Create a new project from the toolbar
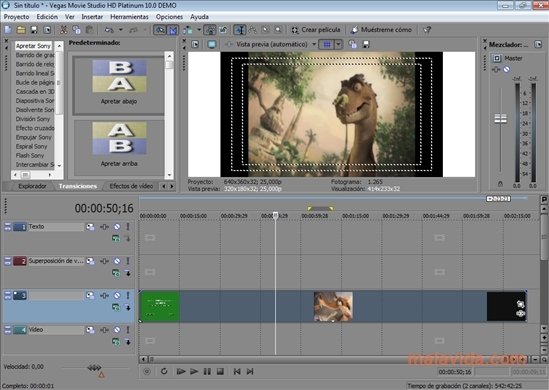Viewport: 549px width, 390px height. click(8, 30)
